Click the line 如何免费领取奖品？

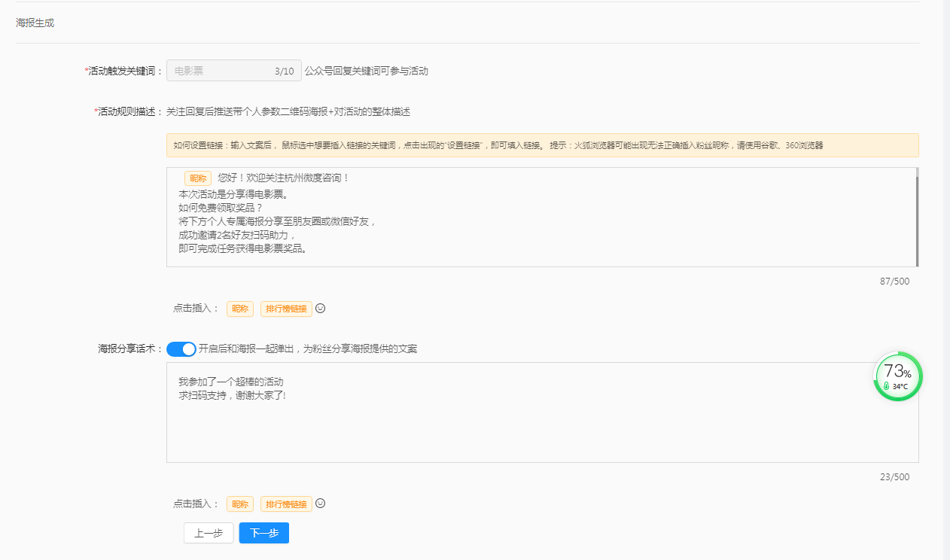[x=221, y=208]
